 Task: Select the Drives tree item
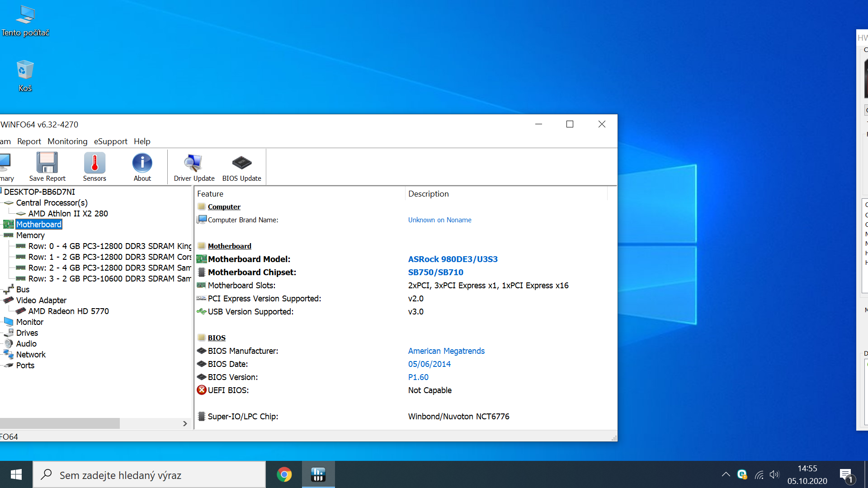click(27, 333)
